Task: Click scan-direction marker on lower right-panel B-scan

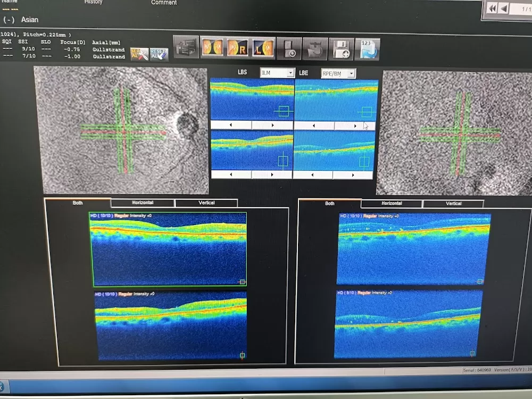Action: tap(472, 353)
